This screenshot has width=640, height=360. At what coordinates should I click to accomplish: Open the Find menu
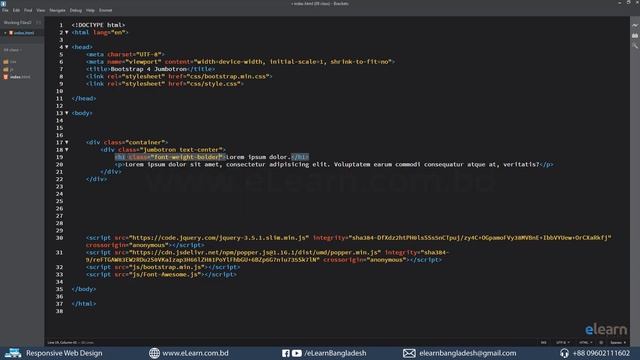click(x=28, y=10)
